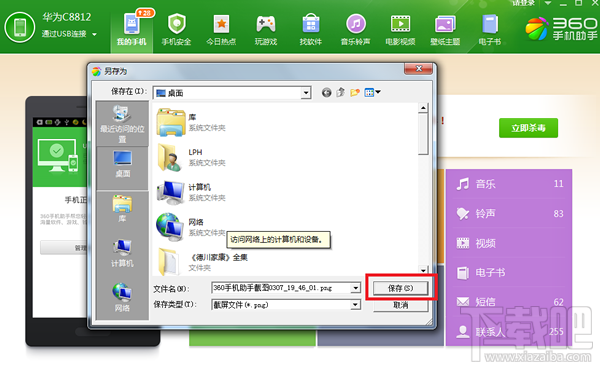
Task: Click 立即杀毒 green button
Action: (528, 128)
